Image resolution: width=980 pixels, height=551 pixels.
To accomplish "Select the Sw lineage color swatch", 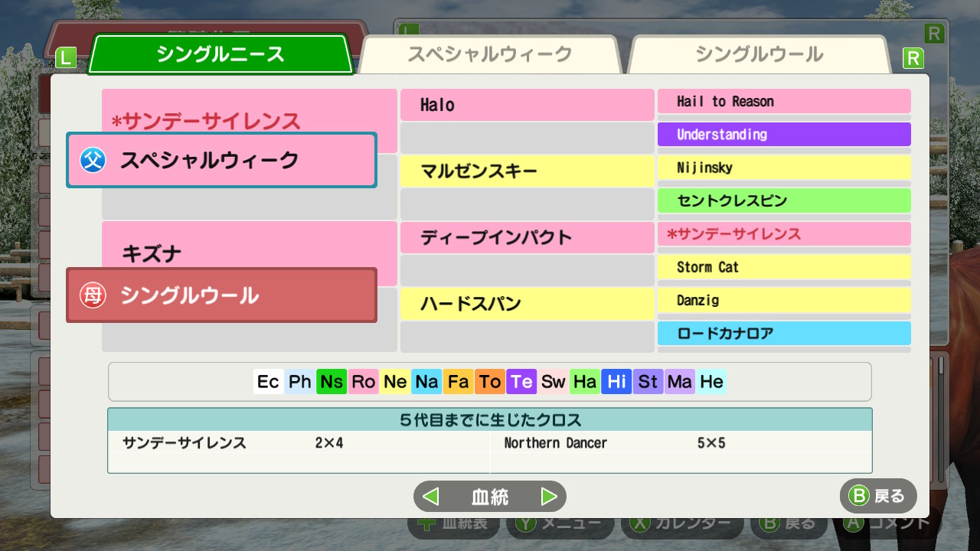I will pyautogui.click(x=554, y=382).
